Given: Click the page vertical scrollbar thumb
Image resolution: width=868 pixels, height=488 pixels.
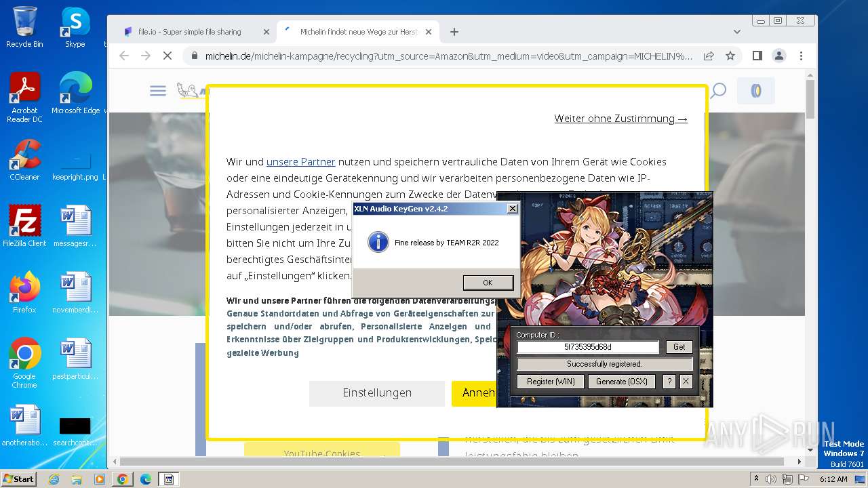Looking at the screenshot, I should pyautogui.click(x=810, y=99).
